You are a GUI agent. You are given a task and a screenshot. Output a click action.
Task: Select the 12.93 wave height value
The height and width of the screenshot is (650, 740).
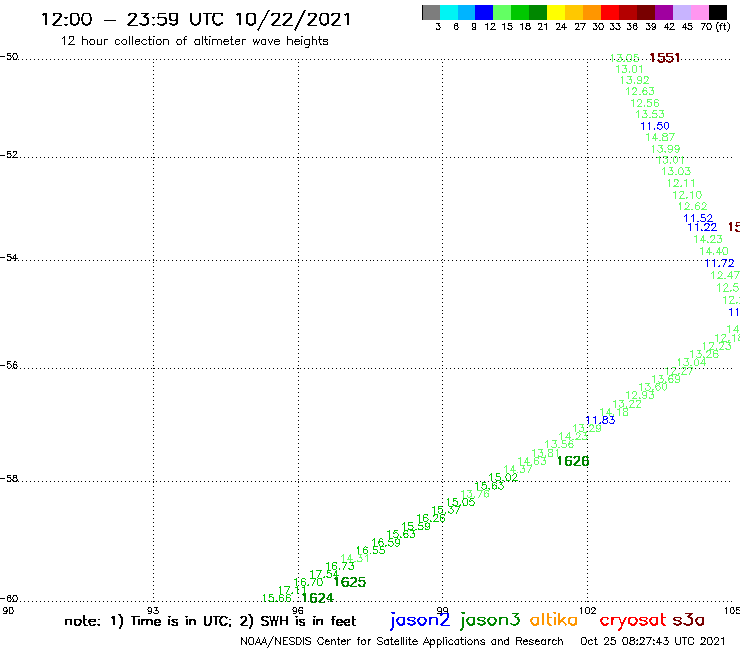point(640,395)
